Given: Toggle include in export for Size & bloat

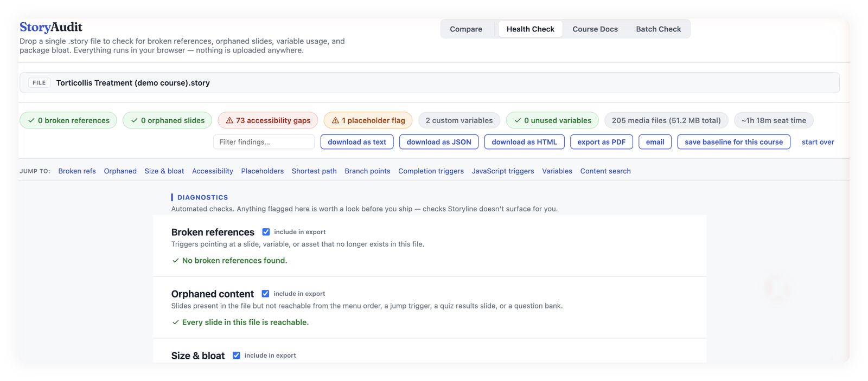Looking at the screenshot, I should point(236,356).
